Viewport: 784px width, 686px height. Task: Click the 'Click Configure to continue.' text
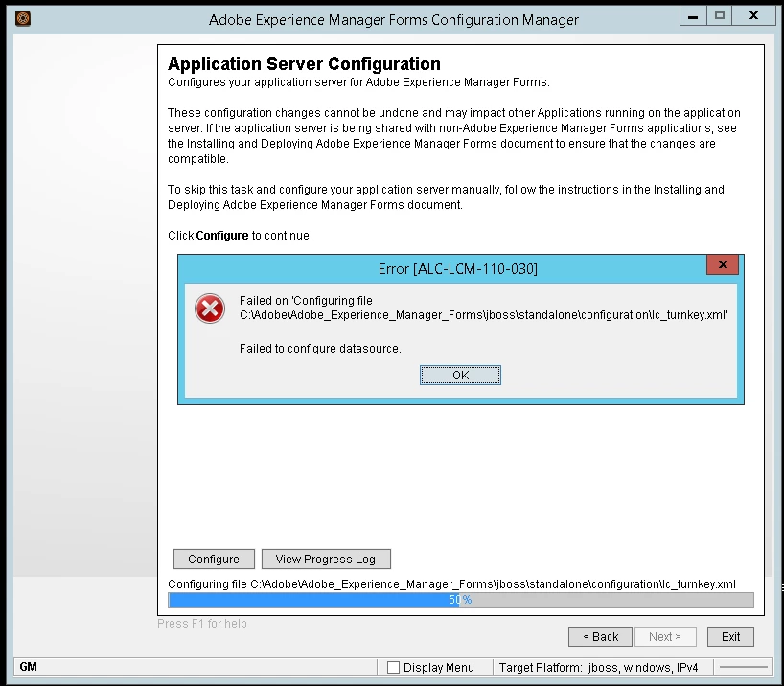point(240,236)
